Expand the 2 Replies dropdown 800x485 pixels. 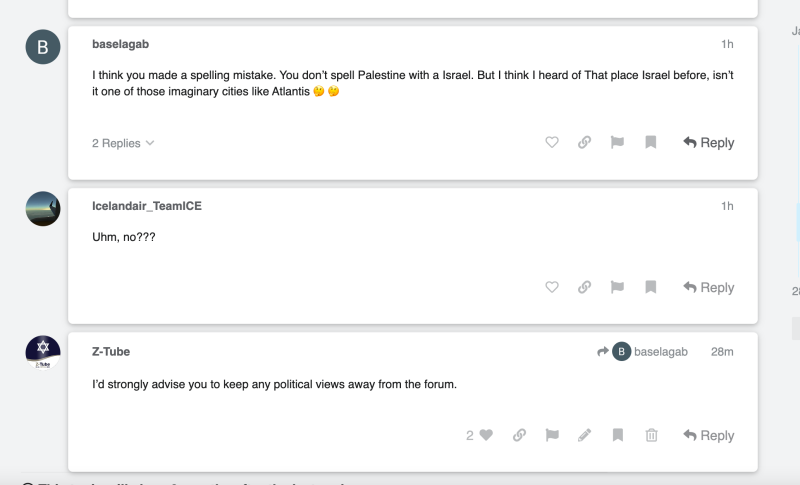tap(123, 143)
